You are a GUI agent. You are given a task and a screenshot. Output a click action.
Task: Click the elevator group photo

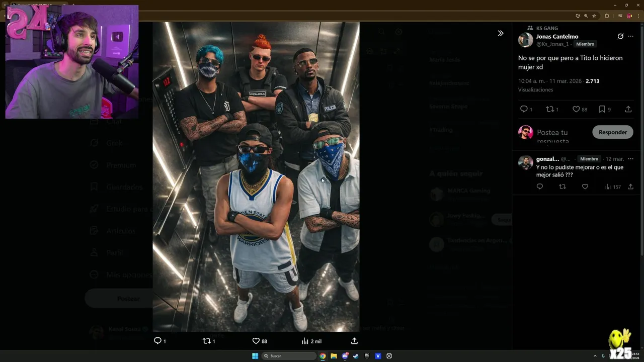pos(256,176)
